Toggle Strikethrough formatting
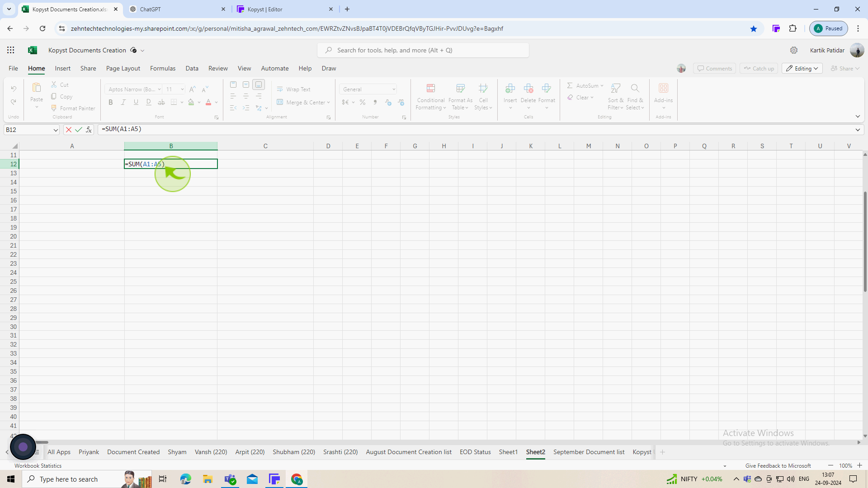The height and width of the screenshot is (488, 868). tap(161, 103)
